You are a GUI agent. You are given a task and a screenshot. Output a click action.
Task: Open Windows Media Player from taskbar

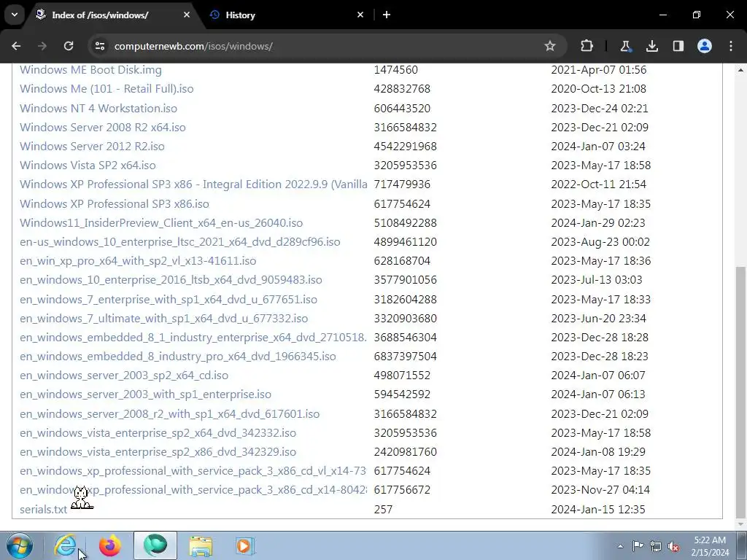pyautogui.click(x=245, y=545)
